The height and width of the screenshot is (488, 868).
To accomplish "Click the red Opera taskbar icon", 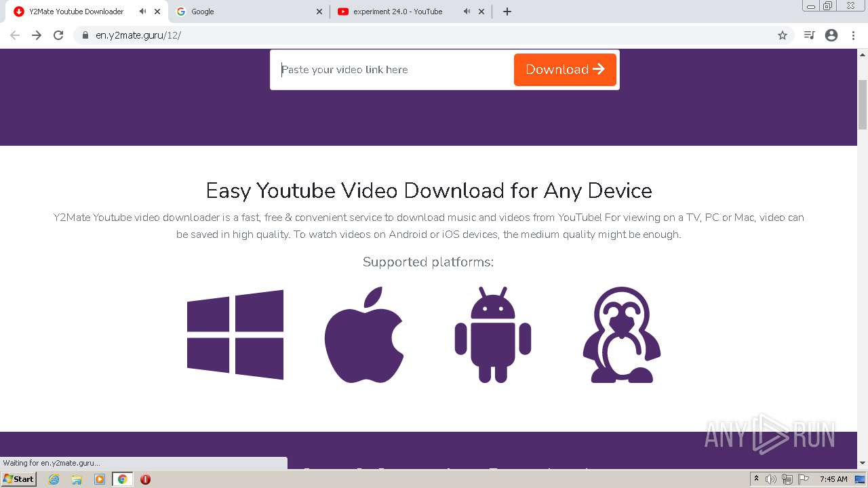I will pos(145,479).
